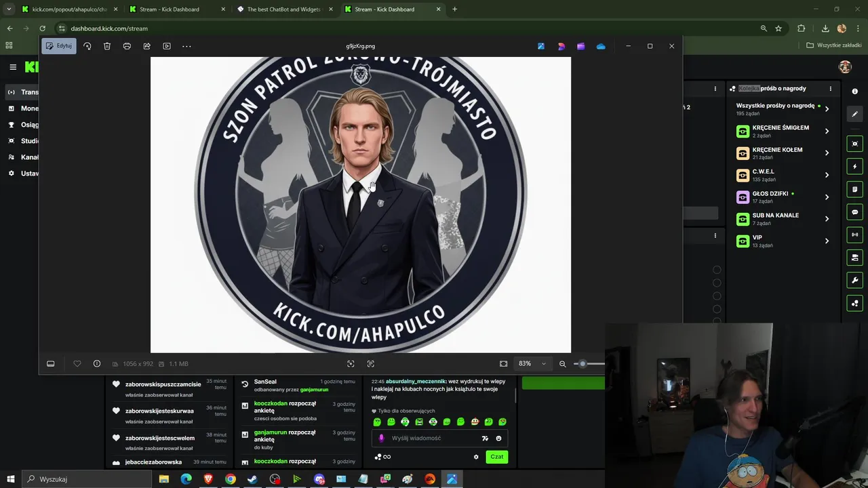Click the zoom out magnifier icon
Viewport: 868px width, 488px height.
click(562, 364)
